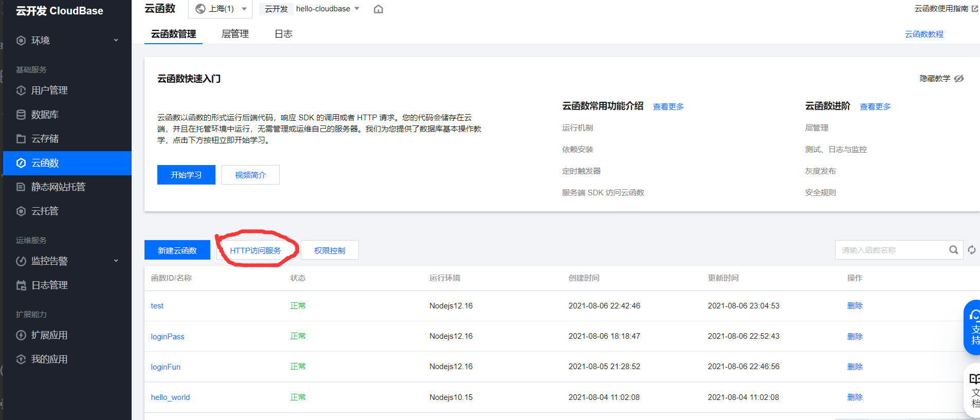Click the globe icon beside 上海(1)
980x420 pixels.
[x=201, y=9]
